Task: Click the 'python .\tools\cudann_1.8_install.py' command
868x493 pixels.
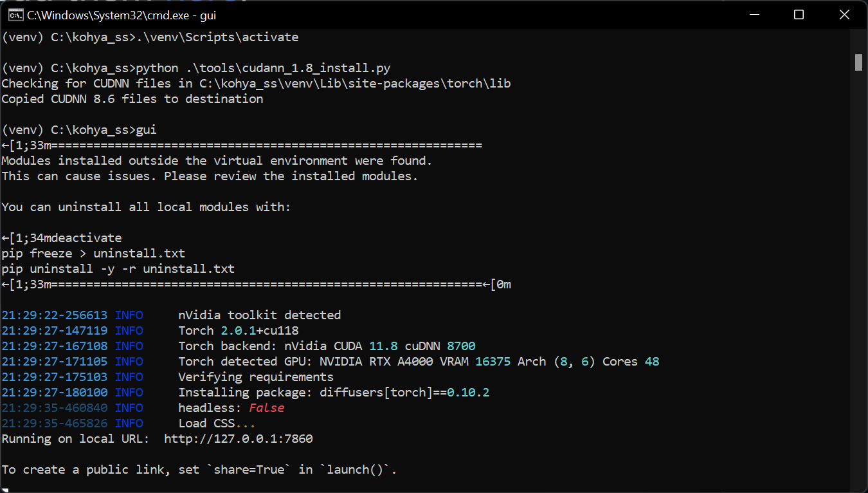Action: pyautogui.click(x=263, y=68)
